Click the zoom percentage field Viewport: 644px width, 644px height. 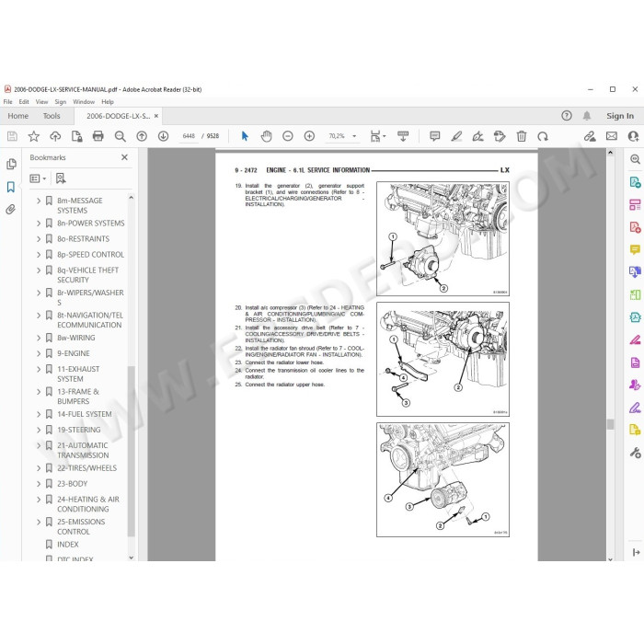point(337,136)
